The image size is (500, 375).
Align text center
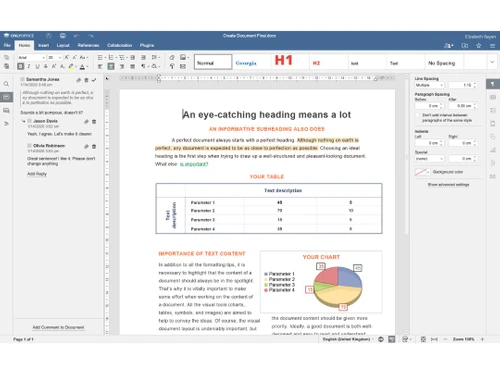coord(111,66)
